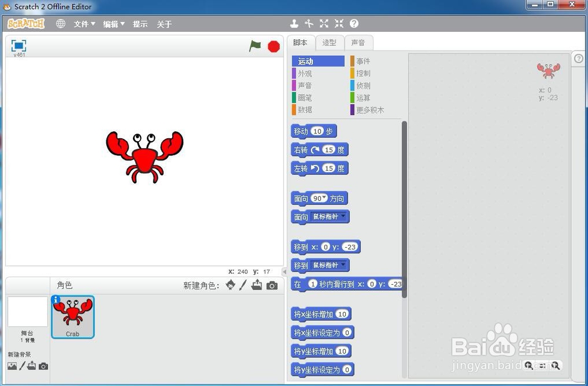Open the 文件 menu
Screen dimensions: 588x386
click(x=84, y=24)
